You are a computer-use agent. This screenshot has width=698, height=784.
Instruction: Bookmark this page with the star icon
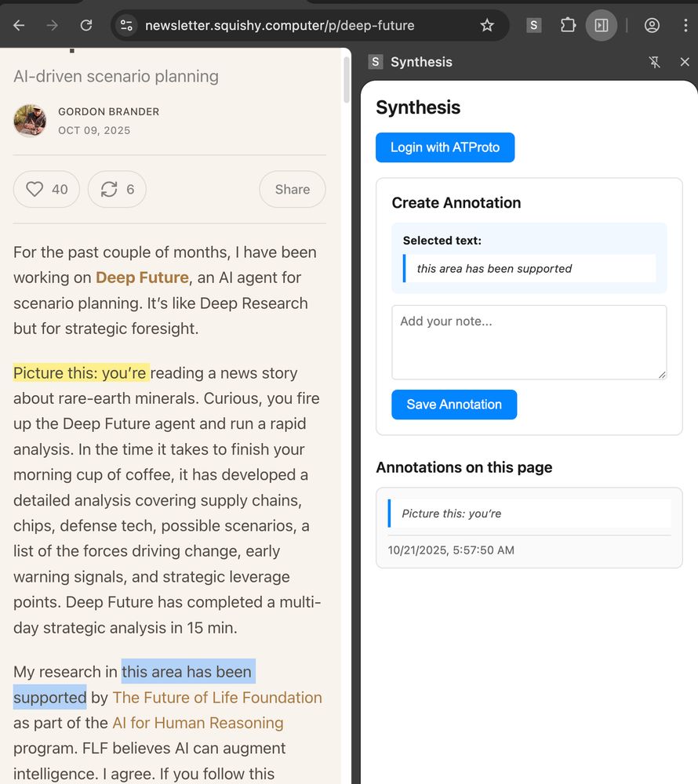tap(486, 25)
